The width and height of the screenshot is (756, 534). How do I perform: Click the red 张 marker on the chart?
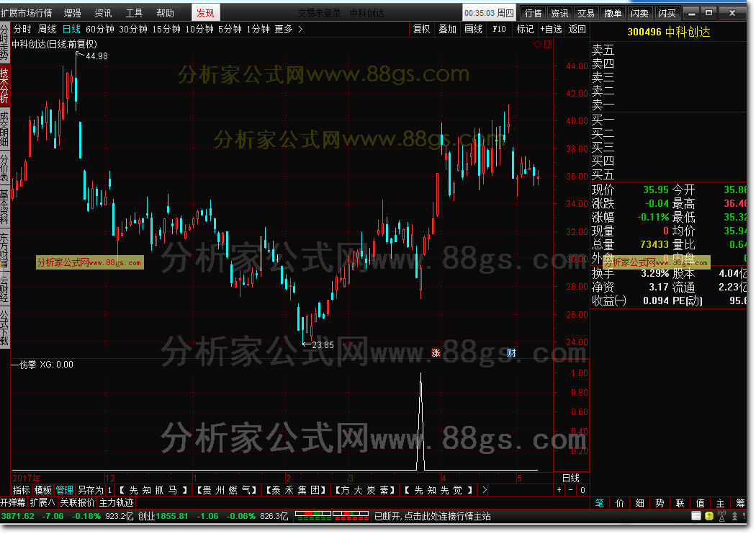pyautogui.click(x=436, y=352)
